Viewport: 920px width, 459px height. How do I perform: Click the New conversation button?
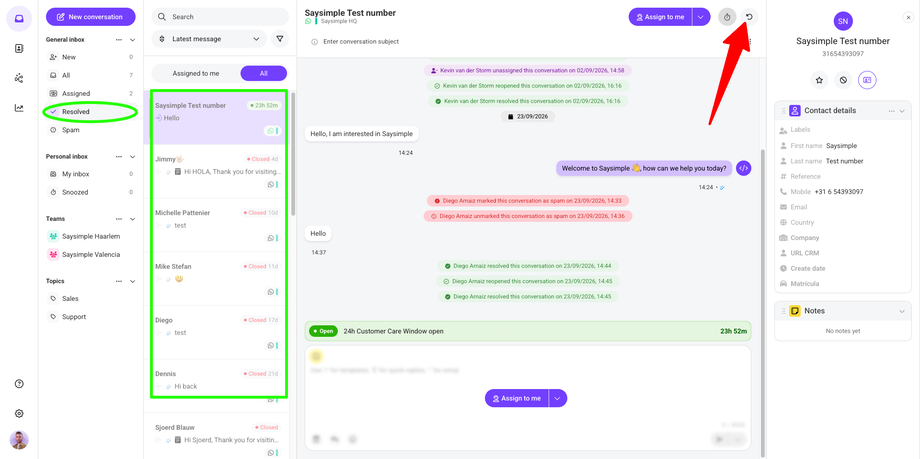91,17
